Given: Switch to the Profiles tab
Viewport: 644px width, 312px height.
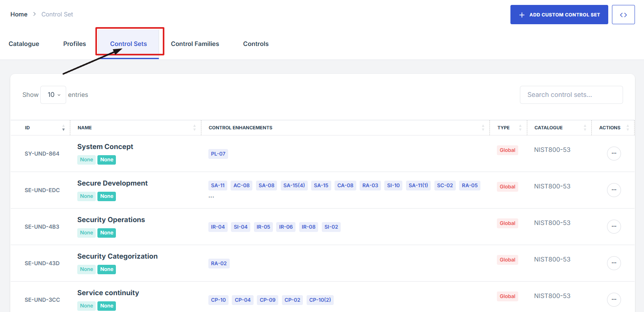Looking at the screenshot, I should pyautogui.click(x=74, y=44).
